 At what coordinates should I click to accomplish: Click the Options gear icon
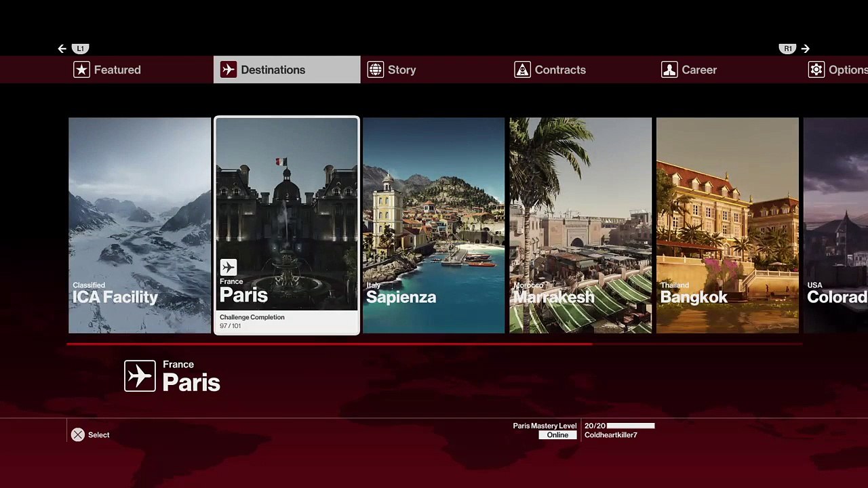coord(816,70)
